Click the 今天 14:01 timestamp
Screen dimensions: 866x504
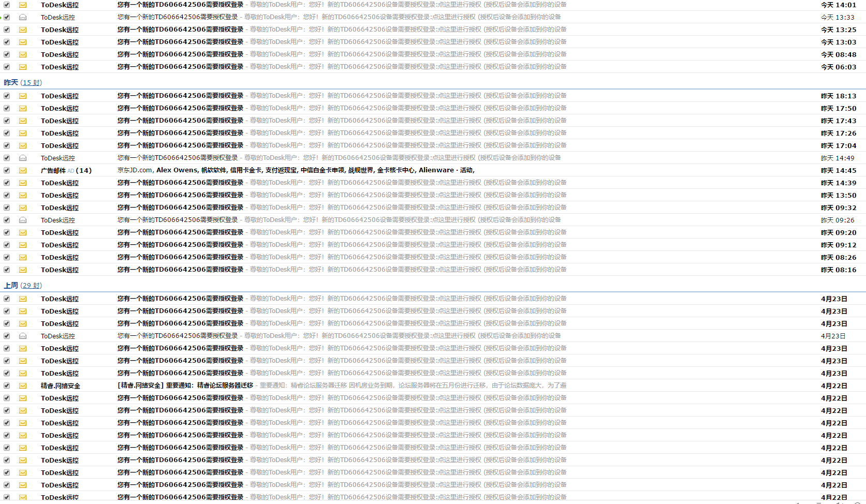tap(839, 5)
